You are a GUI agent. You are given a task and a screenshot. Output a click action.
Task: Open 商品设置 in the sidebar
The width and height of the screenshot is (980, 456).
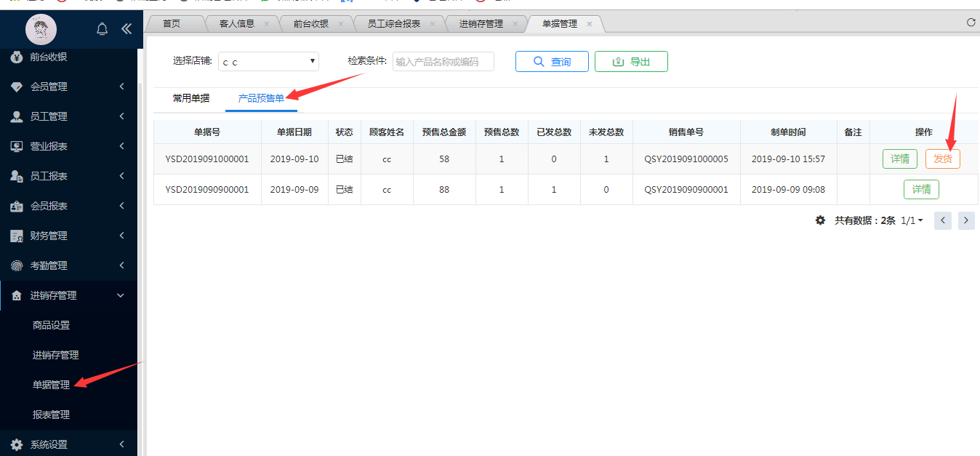click(51, 325)
